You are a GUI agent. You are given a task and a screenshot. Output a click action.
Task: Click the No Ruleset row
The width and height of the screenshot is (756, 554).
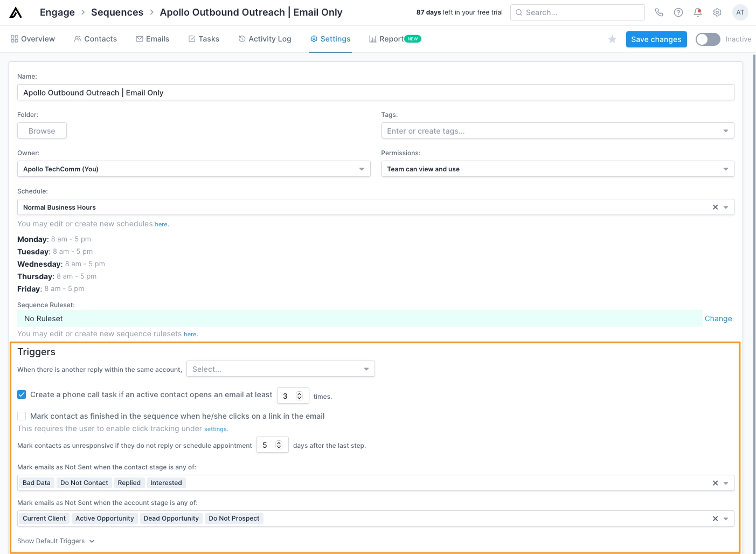coord(359,318)
